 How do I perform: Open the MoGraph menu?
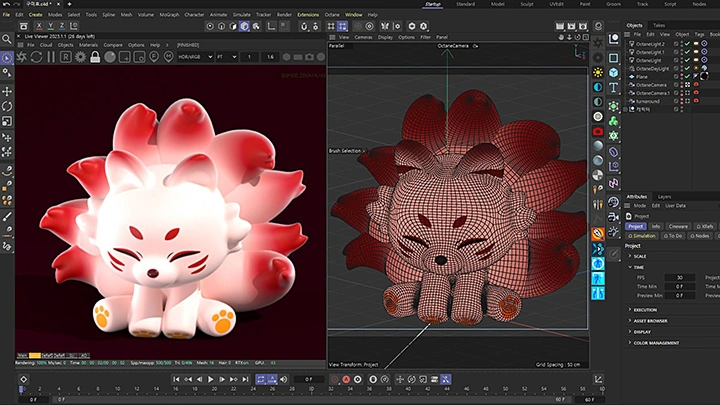169,15
